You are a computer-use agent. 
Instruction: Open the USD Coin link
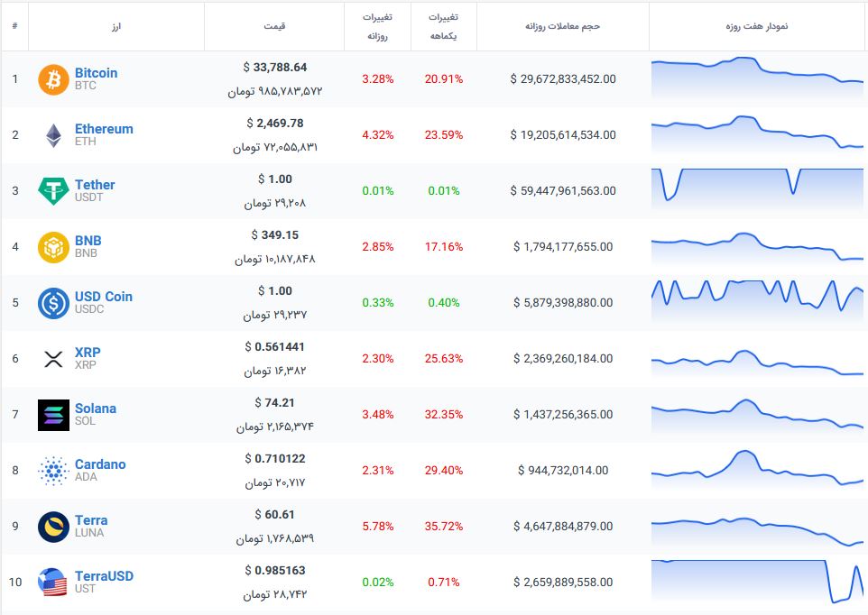coord(104,297)
